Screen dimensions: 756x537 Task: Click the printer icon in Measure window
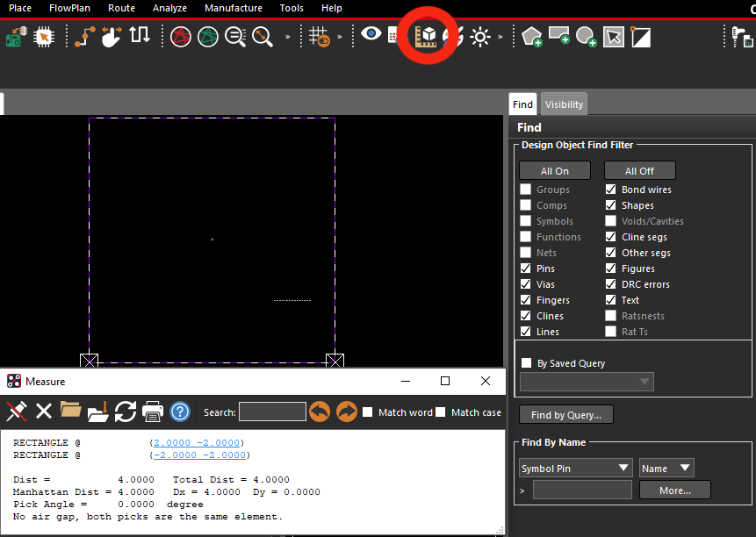coord(153,412)
